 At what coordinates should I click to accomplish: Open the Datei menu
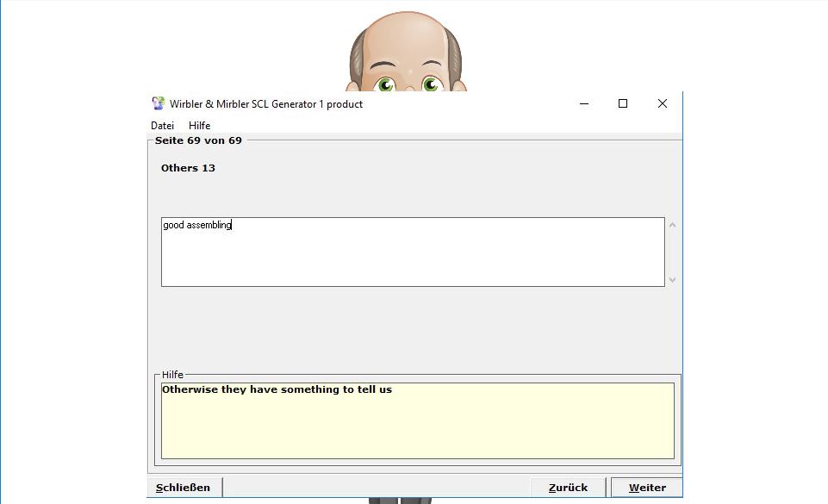coord(162,126)
